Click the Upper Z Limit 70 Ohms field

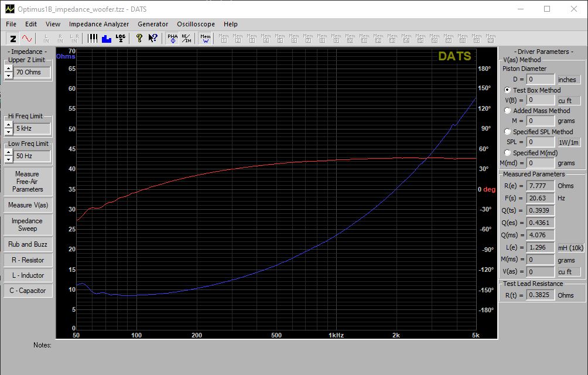32,72
